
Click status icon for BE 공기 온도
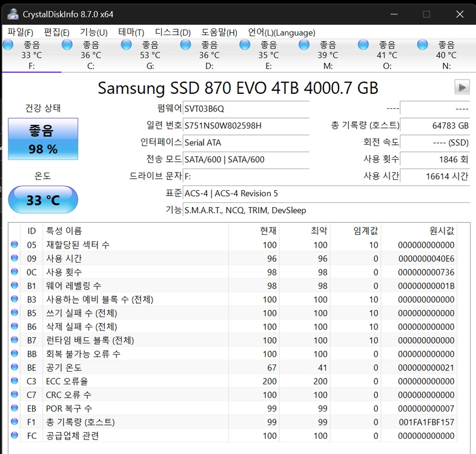tap(15, 367)
